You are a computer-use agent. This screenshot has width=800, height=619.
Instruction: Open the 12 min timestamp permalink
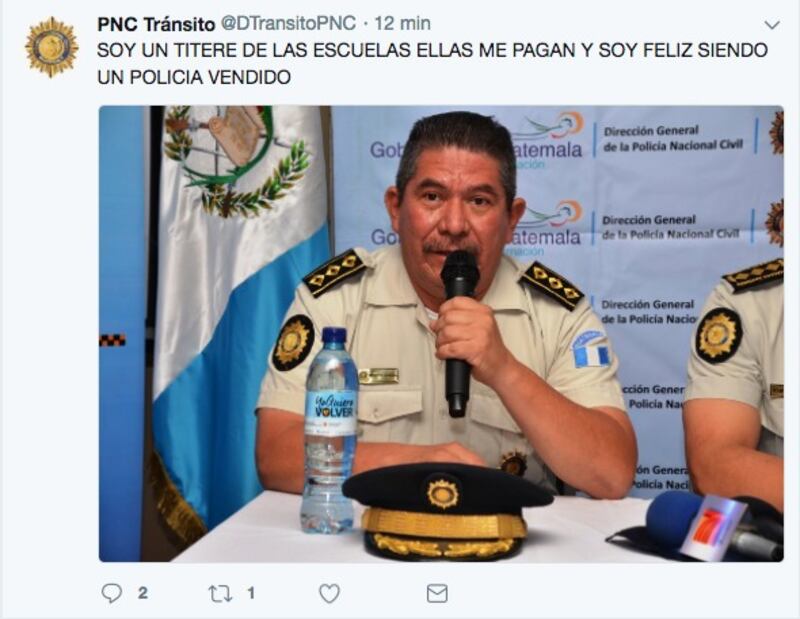pyautogui.click(x=403, y=23)
